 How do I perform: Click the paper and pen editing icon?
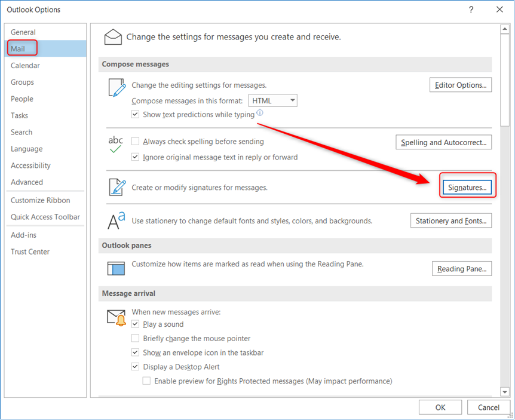[x=117, y=87]
